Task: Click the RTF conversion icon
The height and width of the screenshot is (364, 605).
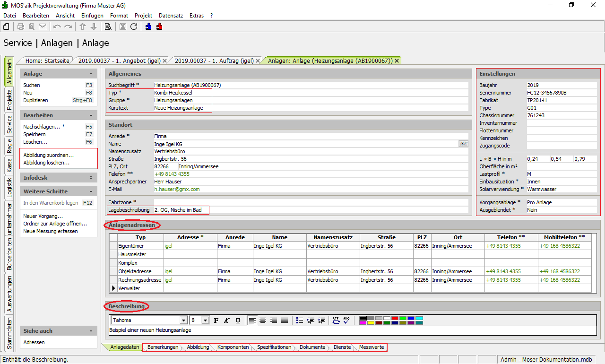Action: [336, 321]
